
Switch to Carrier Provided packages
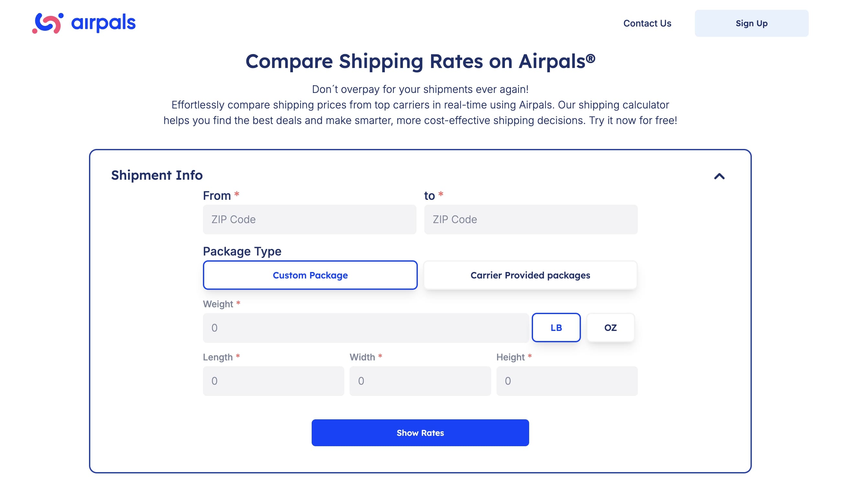[530, 275]
